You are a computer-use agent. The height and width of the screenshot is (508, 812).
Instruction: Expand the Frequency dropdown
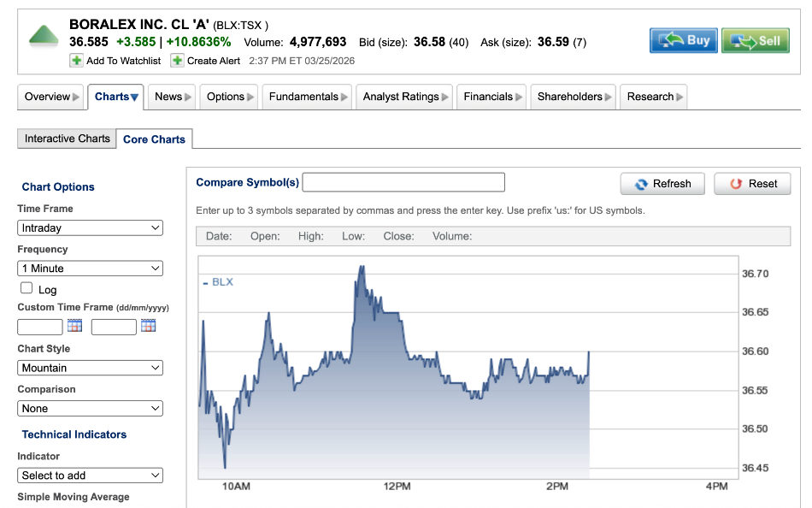point(90,269)
